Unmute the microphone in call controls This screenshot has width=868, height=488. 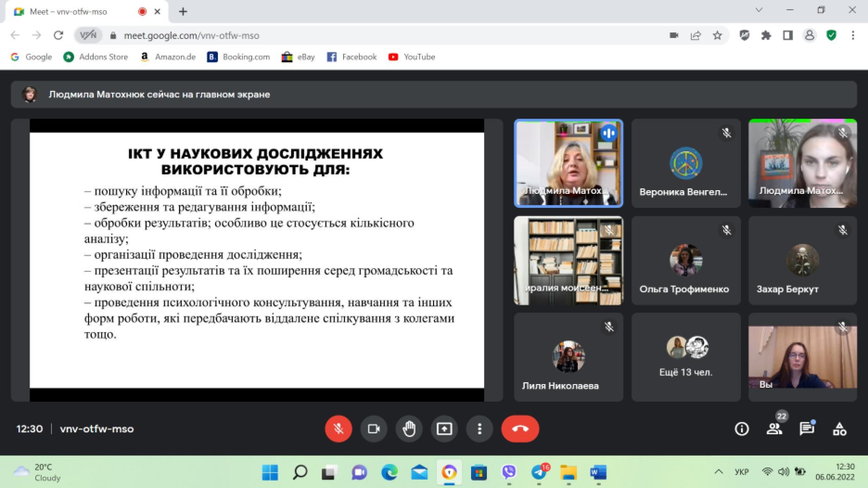tap(338, 429)
